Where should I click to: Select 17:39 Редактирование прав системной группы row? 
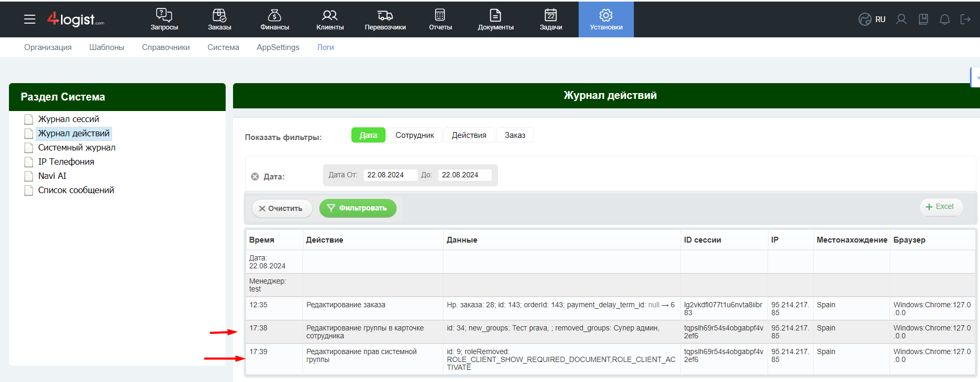tap(610, 359)
